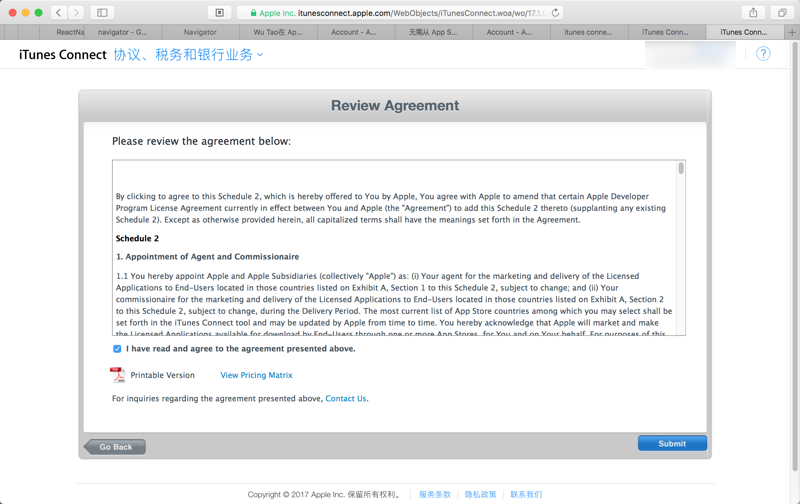Toggle the Safari sidebar button
Image resolution: width=800 pixels, height=504 pixels.
click(x=102, y=12)
